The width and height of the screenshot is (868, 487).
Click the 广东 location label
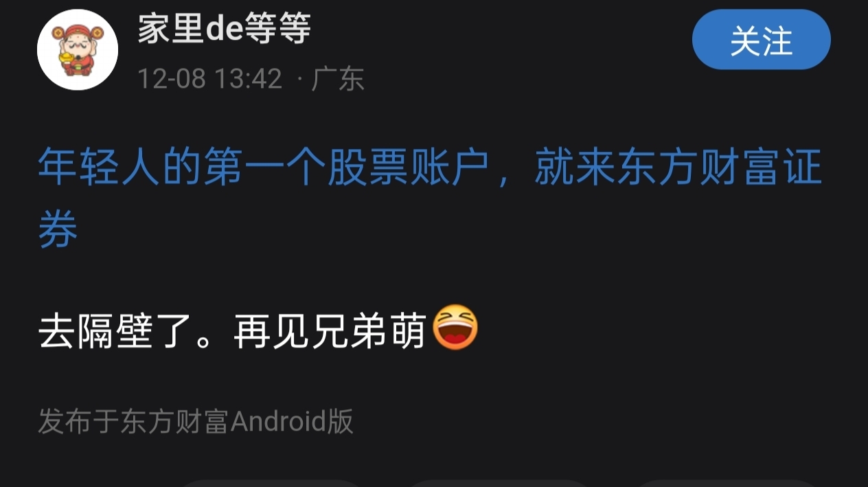pyautogui.click(x=337, y=79)
